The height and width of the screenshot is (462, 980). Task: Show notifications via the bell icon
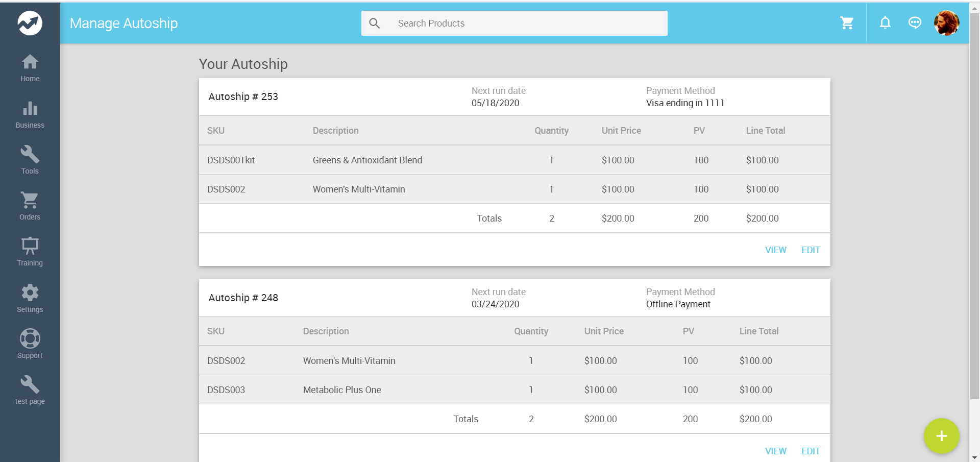point(885,23)
